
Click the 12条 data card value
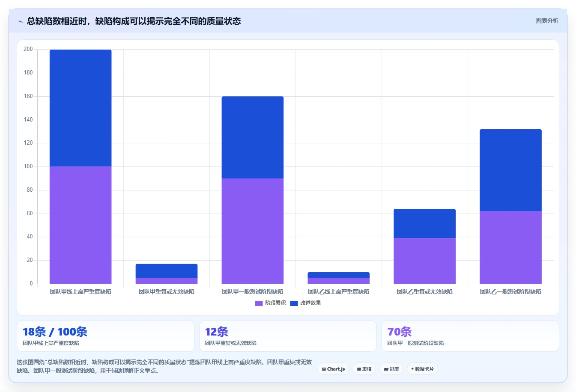point(216,332)
